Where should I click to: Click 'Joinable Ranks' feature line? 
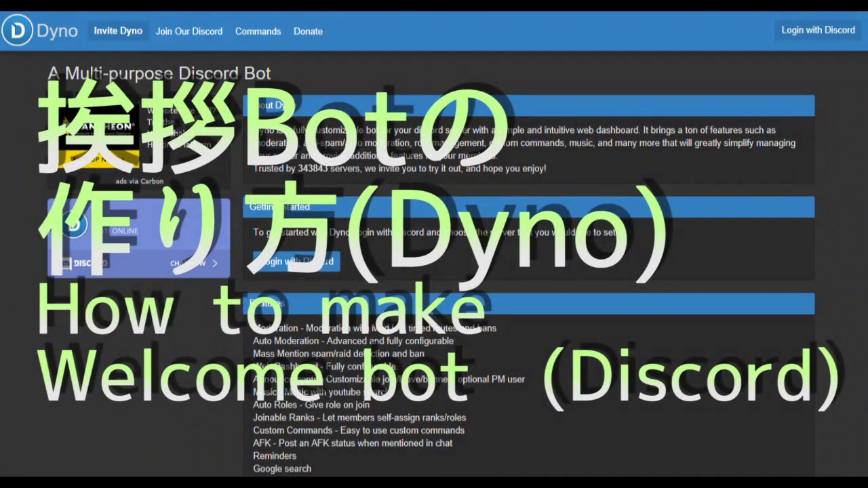tap(359, 418)
